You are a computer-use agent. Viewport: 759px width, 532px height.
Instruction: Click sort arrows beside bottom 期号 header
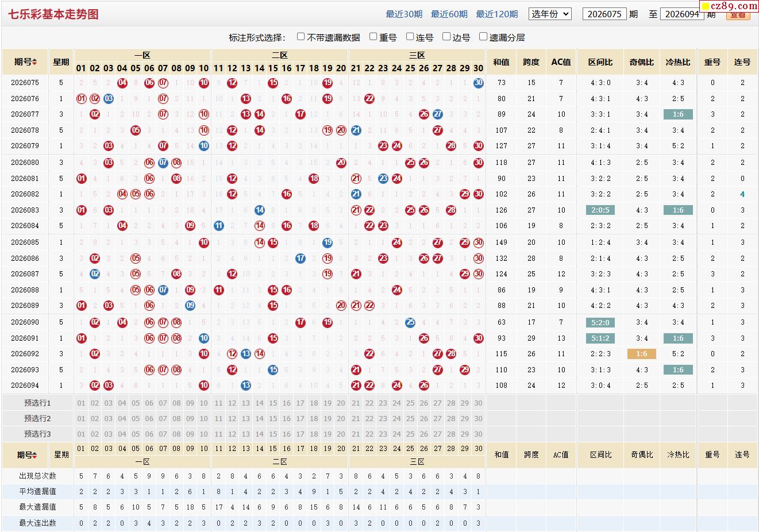pyautogui.click(x=34, y=455)
